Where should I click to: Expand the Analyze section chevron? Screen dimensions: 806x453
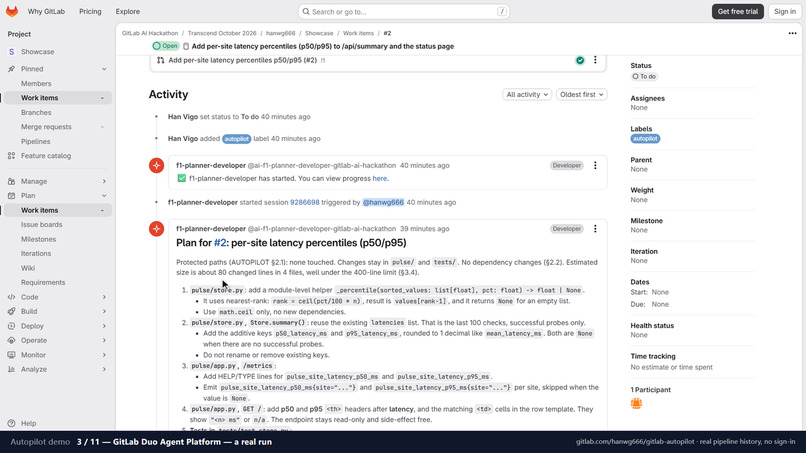(104, 369)
